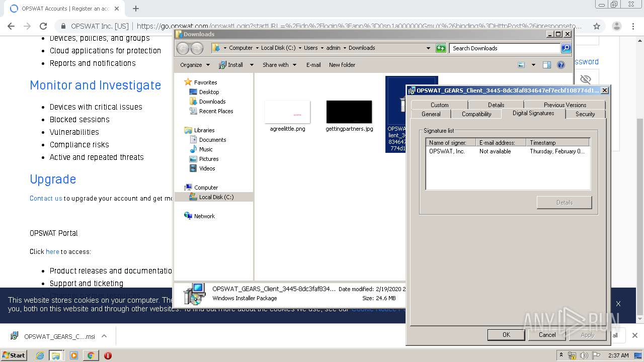
Task: Click the change view icon in Explorer
Action: [521, 65]
